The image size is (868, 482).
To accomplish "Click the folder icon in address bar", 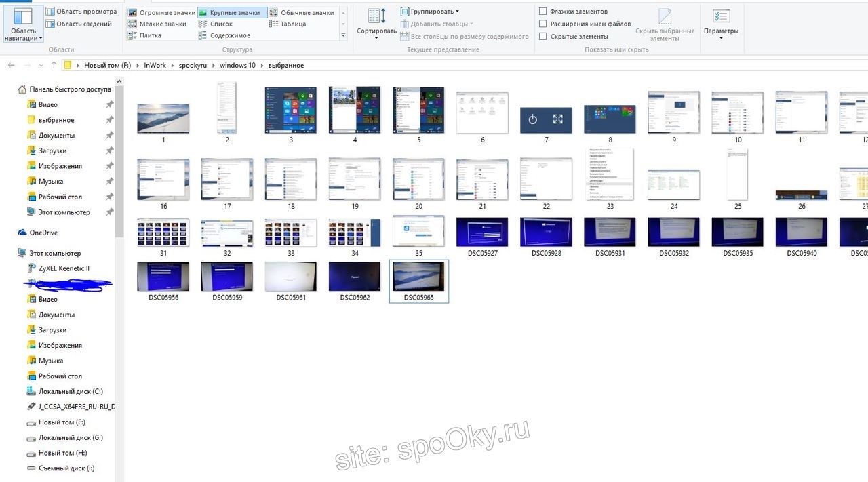I will [x=67, y=65].
